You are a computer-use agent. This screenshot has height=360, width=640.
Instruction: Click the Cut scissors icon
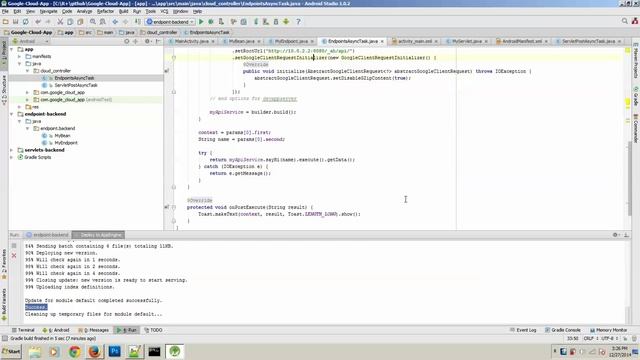point(60,22)
